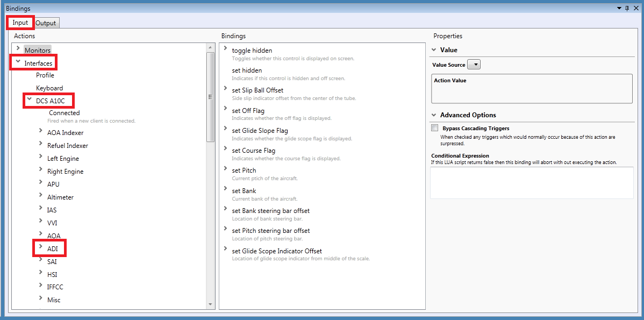Expand the ADI node arrow
Image resolution: width=644 pixels, height=320 pixels.
coord(41,246)
